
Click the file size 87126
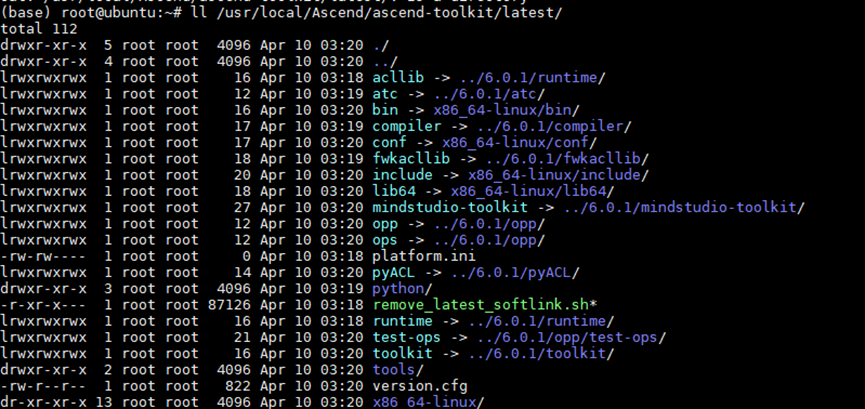point(229,305)
